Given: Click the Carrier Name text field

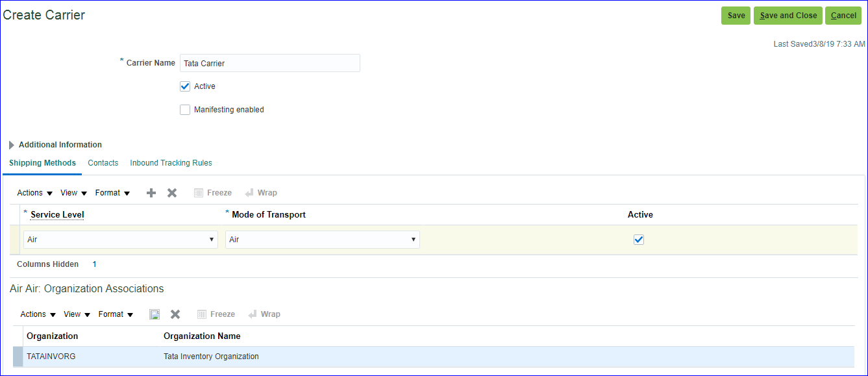Looking at the screenshot, I should tap(269, 63).
